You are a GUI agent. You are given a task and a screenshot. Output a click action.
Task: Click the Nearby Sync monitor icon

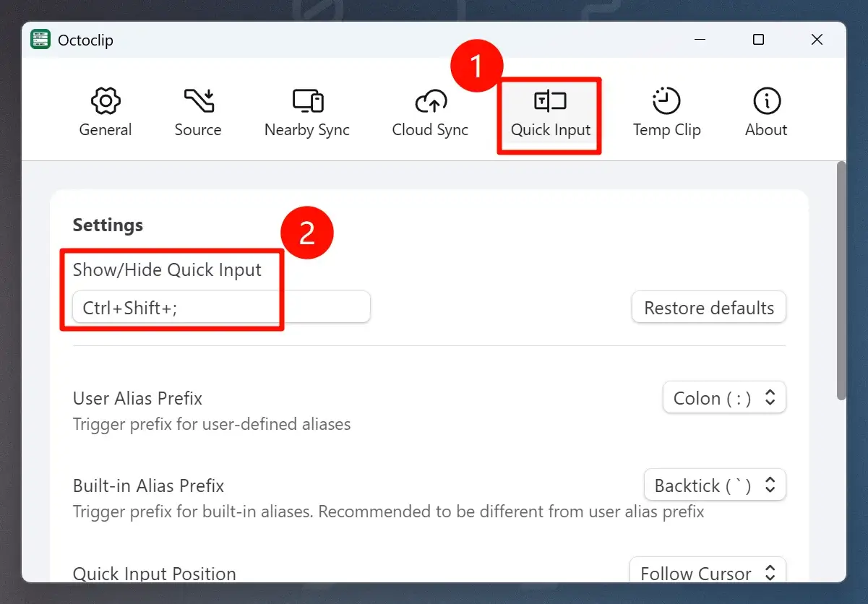tap(306, 101)
